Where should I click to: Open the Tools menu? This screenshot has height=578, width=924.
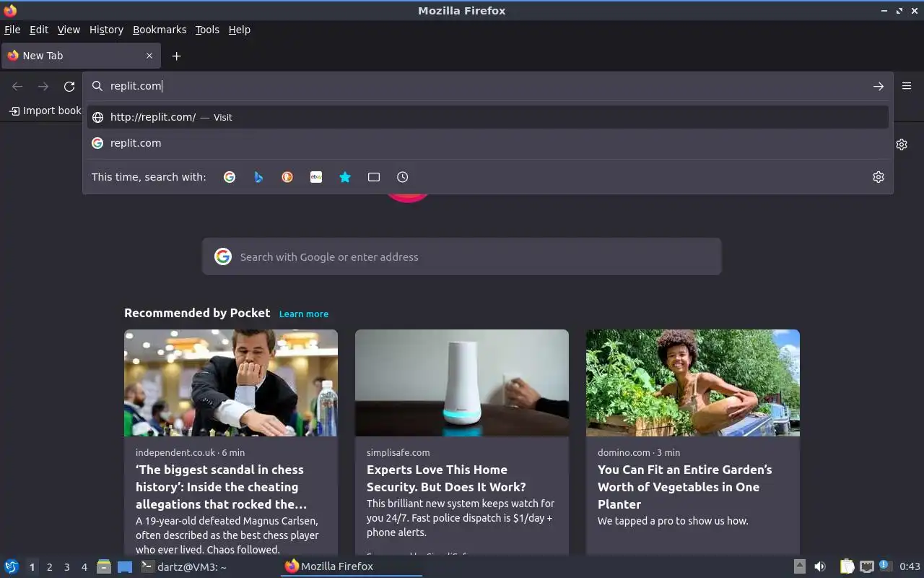pos(207,30)
